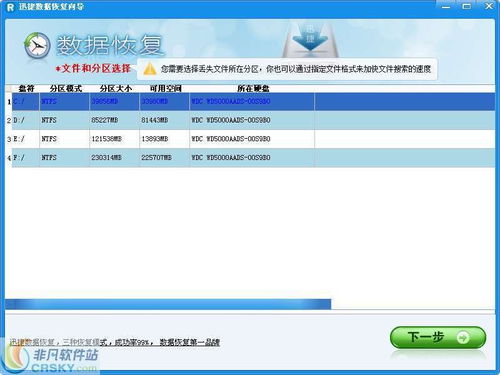Click the green arrow on 下一步 button
The width and height of the screenshot is (500, 375).
pyautogui.click(x=463, y=337)
